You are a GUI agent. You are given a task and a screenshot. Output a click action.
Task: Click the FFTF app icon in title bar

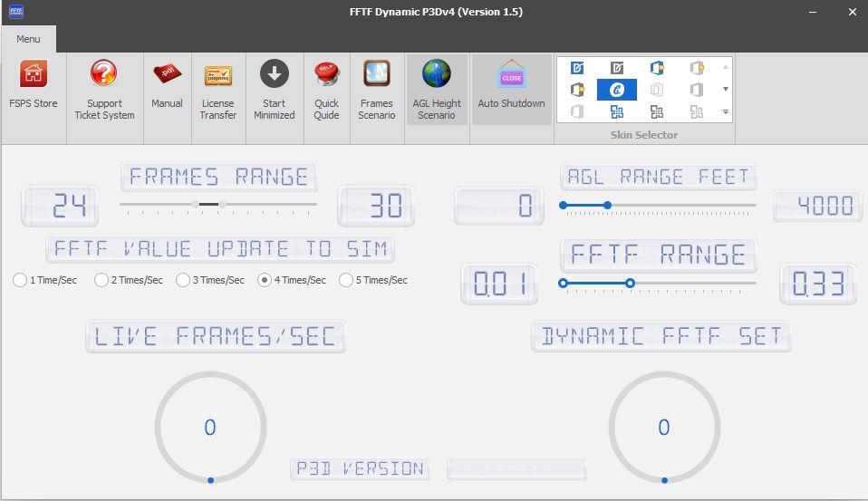point(16,11)
